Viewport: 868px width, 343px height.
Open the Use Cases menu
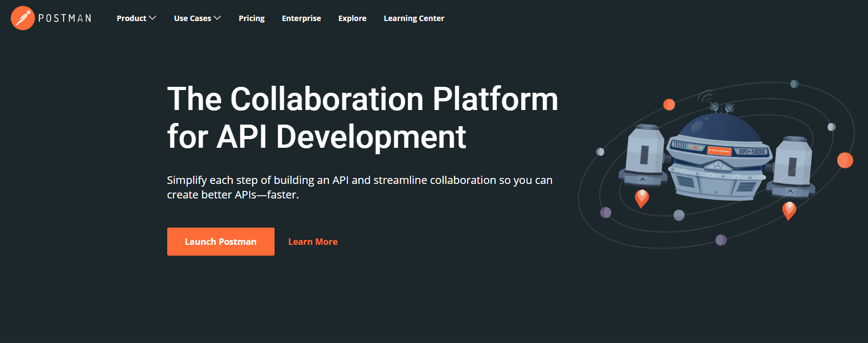click(197, 18)
